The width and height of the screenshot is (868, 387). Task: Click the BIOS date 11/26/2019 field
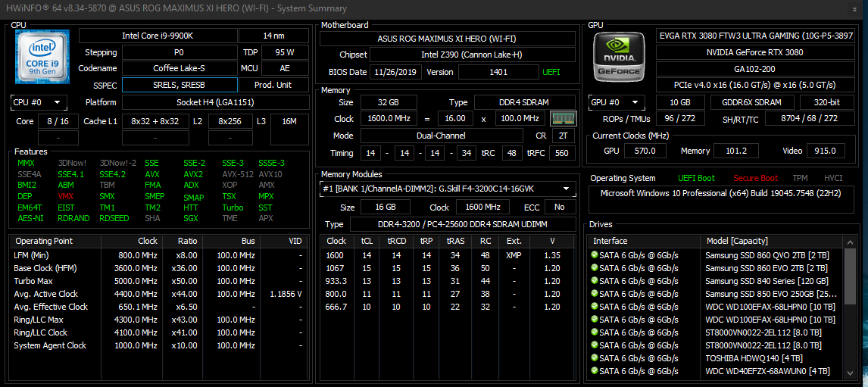point(397,72)
